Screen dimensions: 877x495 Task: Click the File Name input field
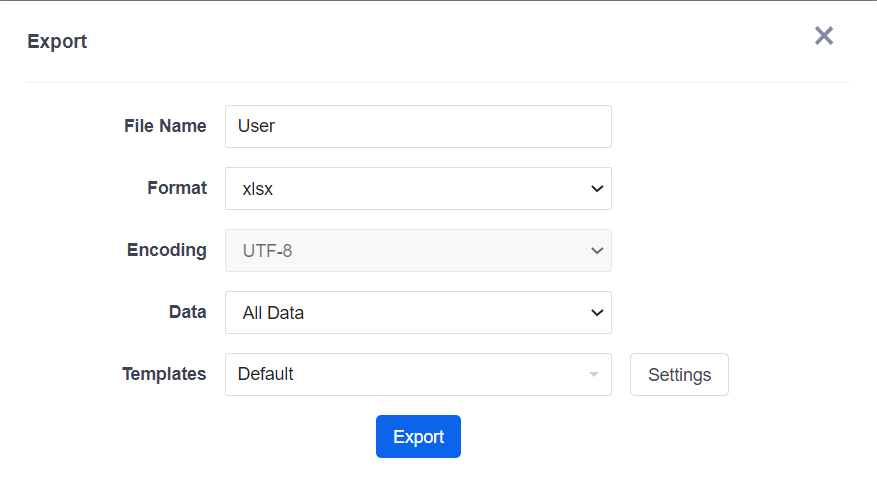pyautogui.click(x=418, y=127)
